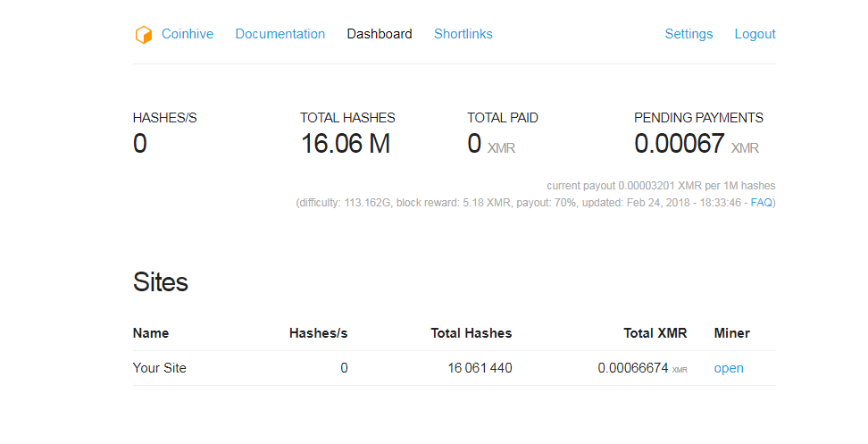Click the difficulty and block reward line
This screenshot has height=444, width=868.
pos(536,203)
